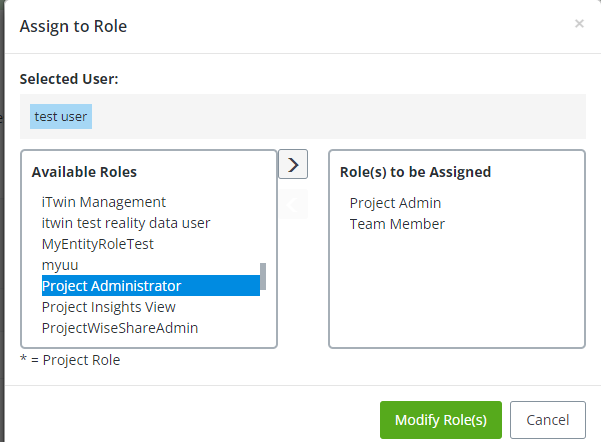Image resolution: width=601 pixels, height=442 pixels.
Task: Click the faded left arrow to remove role
Action: [292, 204]
